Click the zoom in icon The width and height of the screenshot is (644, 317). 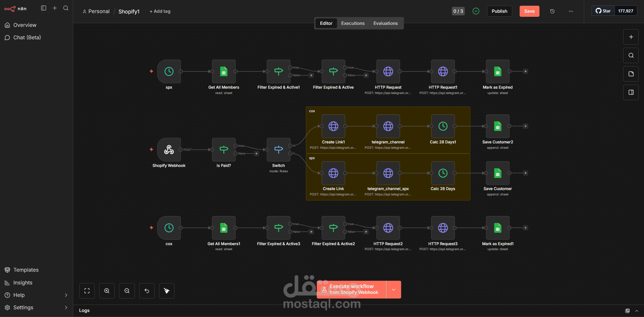(107, 291)
